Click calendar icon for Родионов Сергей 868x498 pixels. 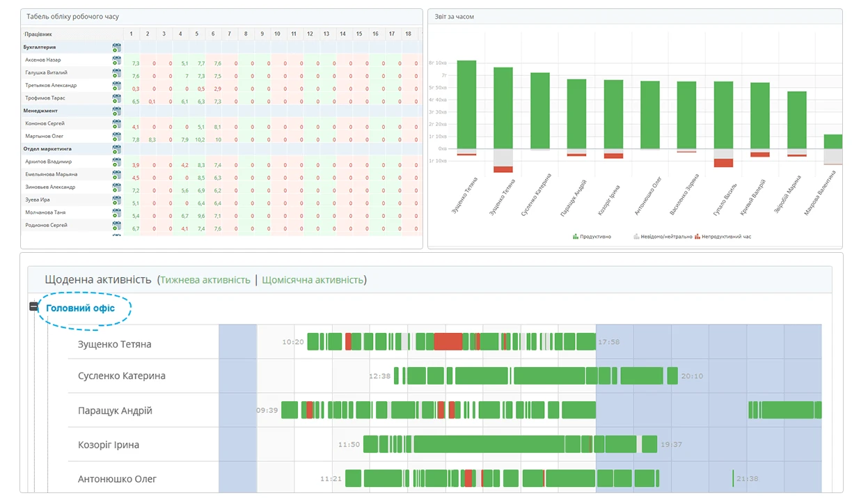pos(116,226)
